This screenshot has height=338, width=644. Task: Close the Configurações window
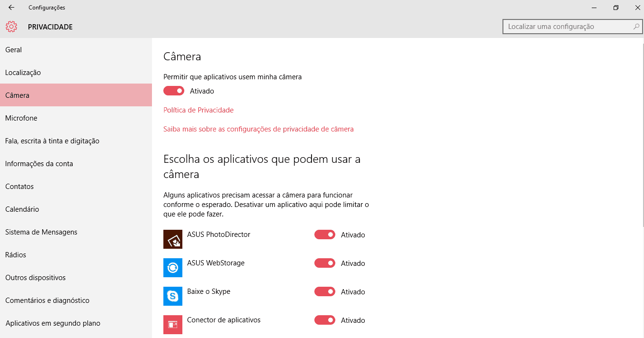point(637,8)
